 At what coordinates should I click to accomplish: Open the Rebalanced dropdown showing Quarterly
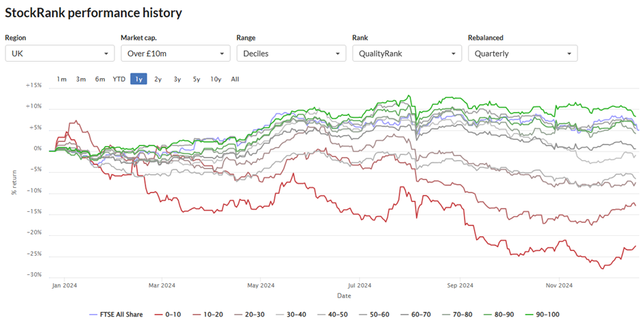click(x=523, y=53)
